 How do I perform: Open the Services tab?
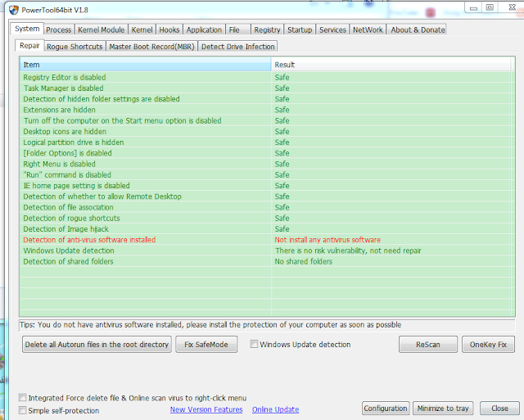click(x=332, y=29)
